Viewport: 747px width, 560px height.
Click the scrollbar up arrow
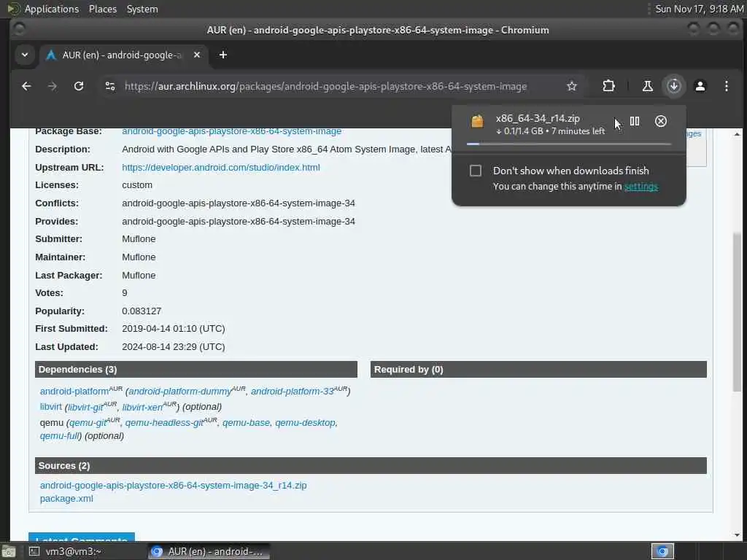[737, 134]
